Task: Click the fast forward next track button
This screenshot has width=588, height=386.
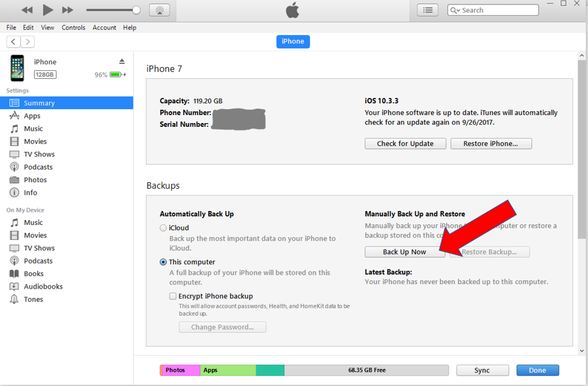Action: 68,10
